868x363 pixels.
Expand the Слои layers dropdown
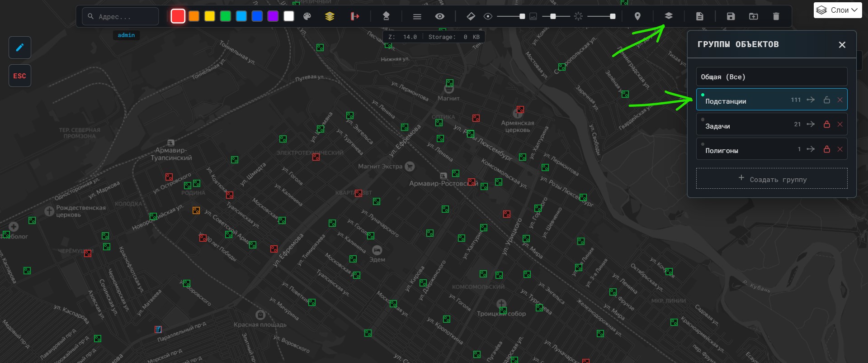click(838, 10)
